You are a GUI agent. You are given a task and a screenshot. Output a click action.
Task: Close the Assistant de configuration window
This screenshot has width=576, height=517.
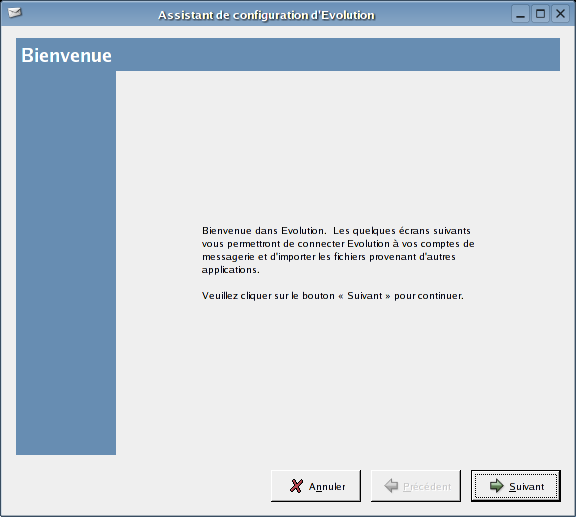tap(560, 14)
